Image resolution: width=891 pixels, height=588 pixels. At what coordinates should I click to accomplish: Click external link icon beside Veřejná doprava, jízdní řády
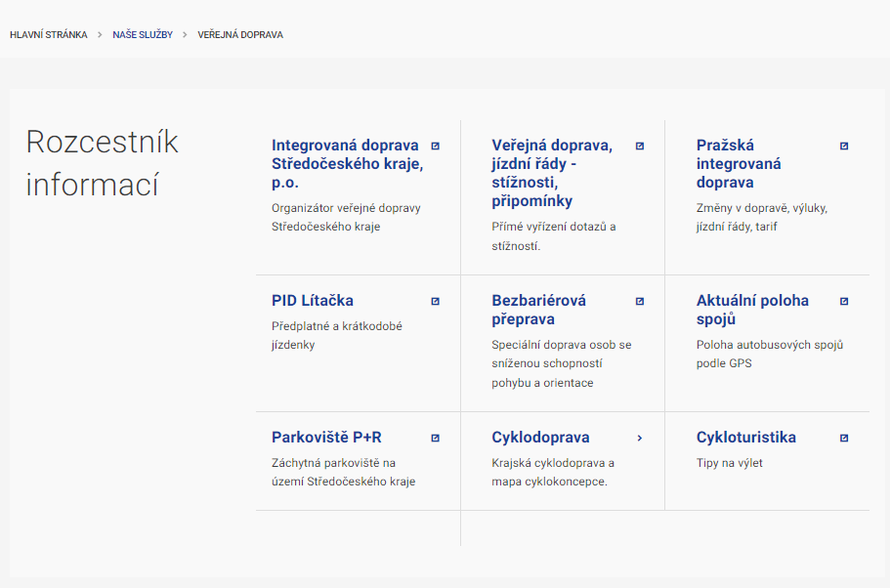pos(640,146)
